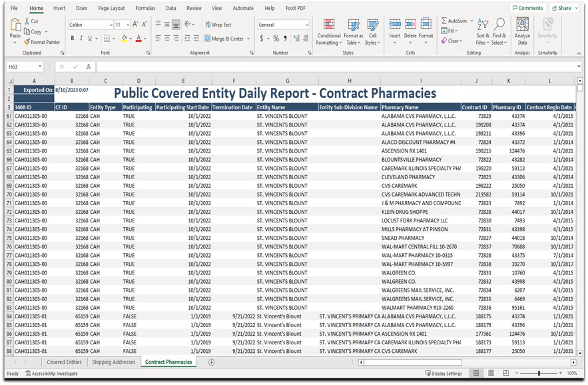Apply the Comma Style format
588x385 pixels.
pyautogui.click(x=286, y=38)
